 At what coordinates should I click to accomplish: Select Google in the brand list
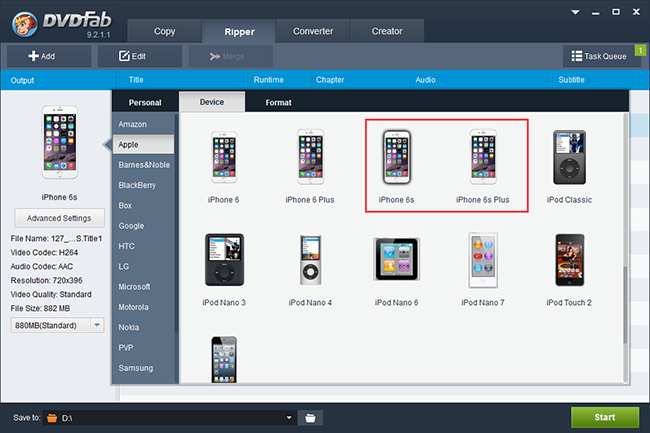click(143, 225)
